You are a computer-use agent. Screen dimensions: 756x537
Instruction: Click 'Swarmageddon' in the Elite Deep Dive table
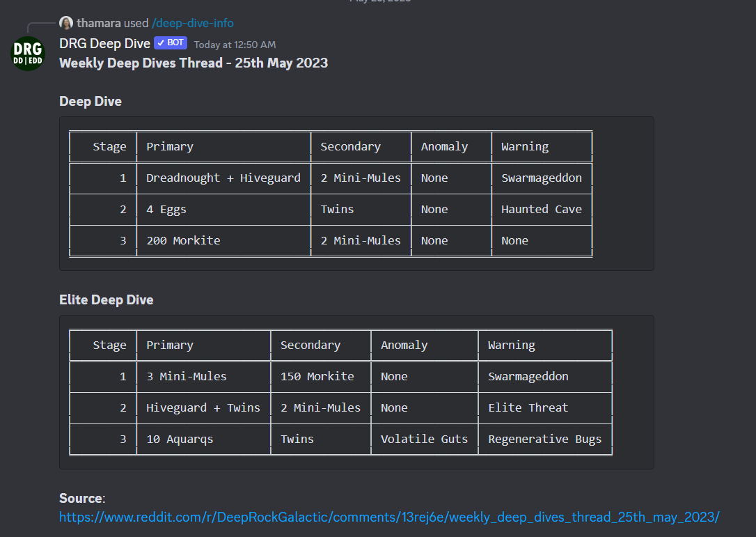point(528,376)
